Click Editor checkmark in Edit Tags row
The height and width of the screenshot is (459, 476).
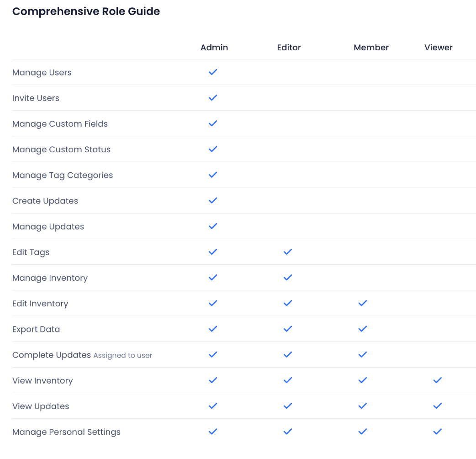(287, 252)
